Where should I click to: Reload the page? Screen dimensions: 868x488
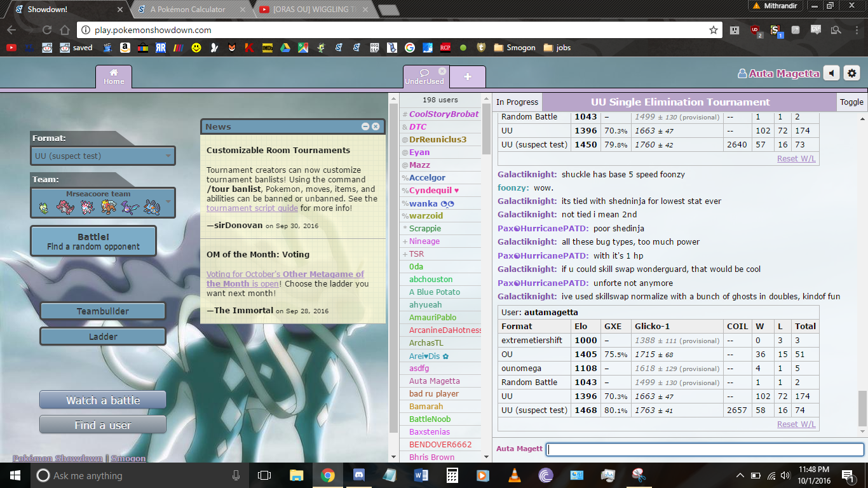[x=47, y=30]
